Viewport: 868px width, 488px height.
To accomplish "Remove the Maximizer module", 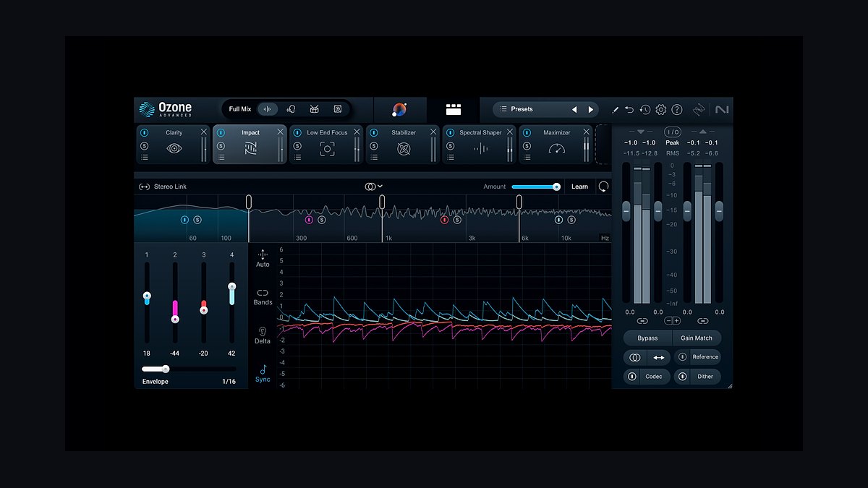I will tap(587, 132).
